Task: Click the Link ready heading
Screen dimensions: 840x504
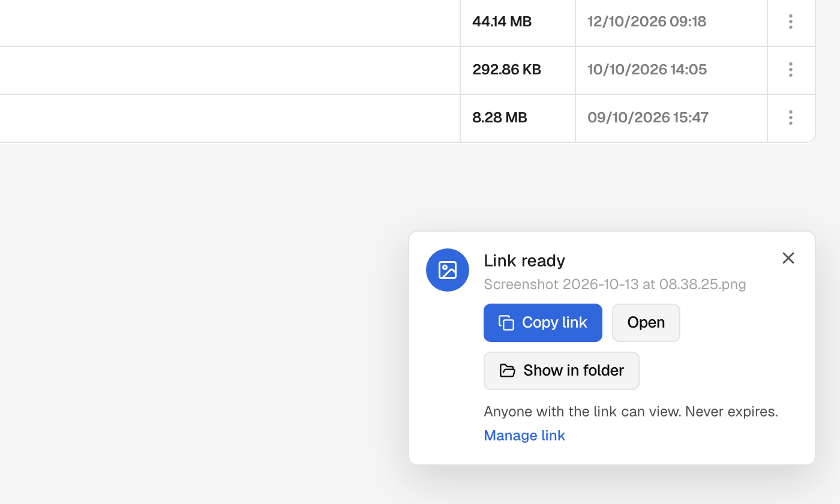Action: pos(524,260)
